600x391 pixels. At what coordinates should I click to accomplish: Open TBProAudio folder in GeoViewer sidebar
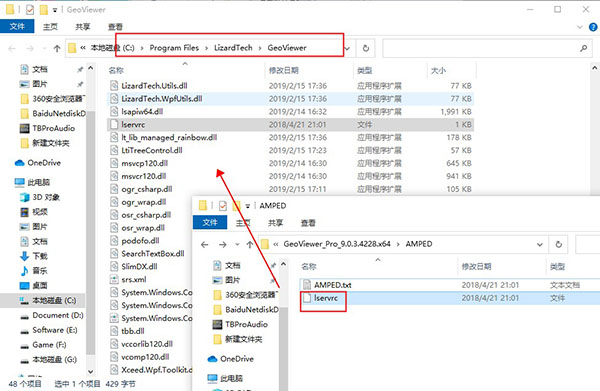click(53, 128)
